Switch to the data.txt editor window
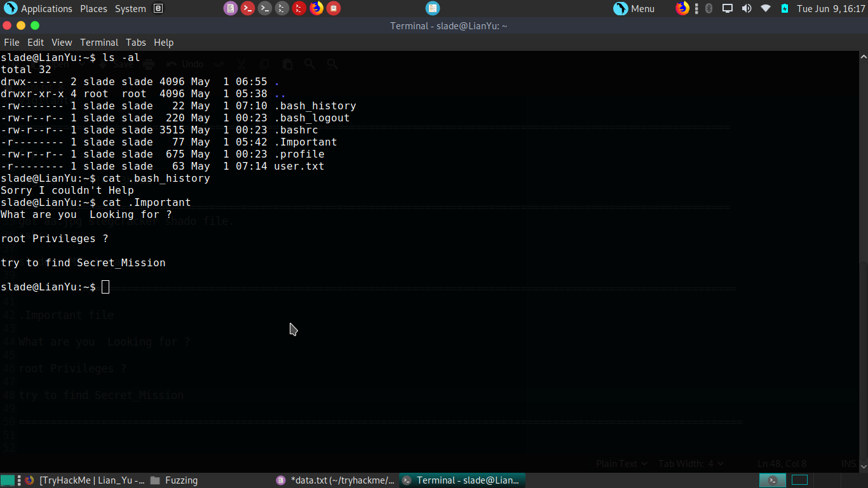 coord(336,480)
